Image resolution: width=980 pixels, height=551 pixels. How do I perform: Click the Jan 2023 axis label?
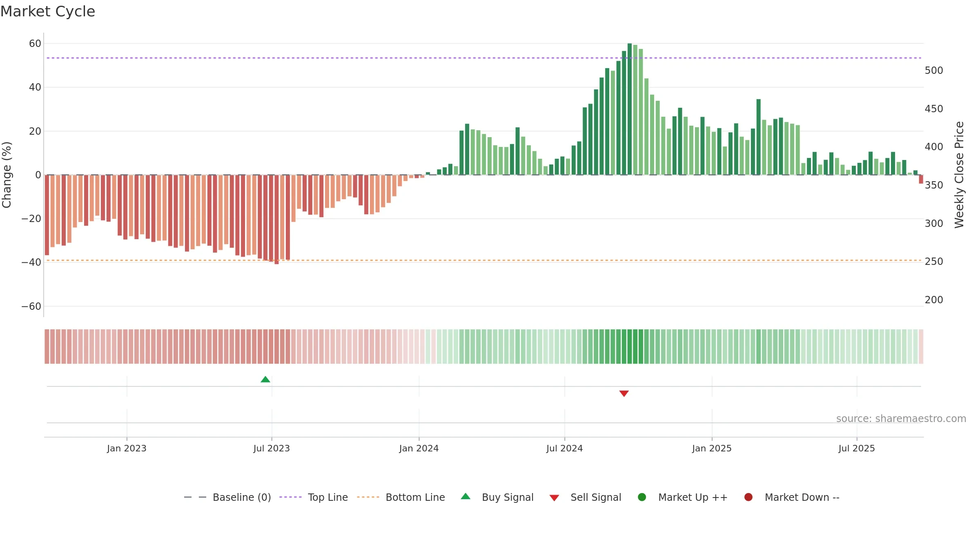tap(127, 448)
